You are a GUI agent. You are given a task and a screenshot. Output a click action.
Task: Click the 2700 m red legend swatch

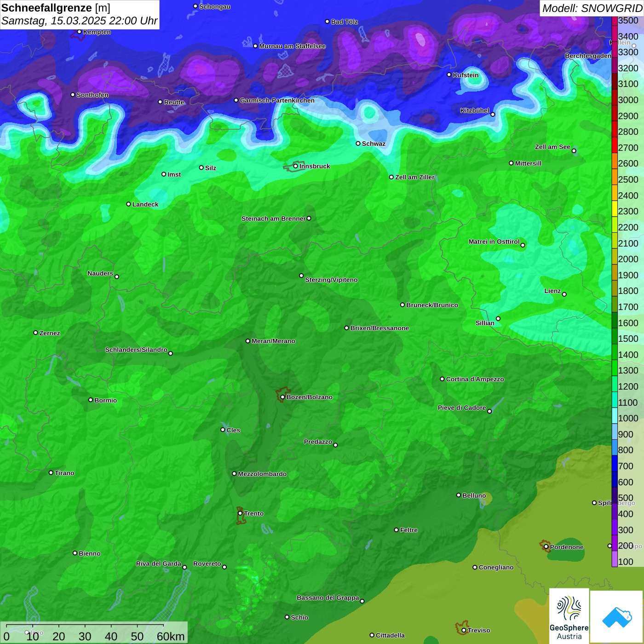[615, 145]
